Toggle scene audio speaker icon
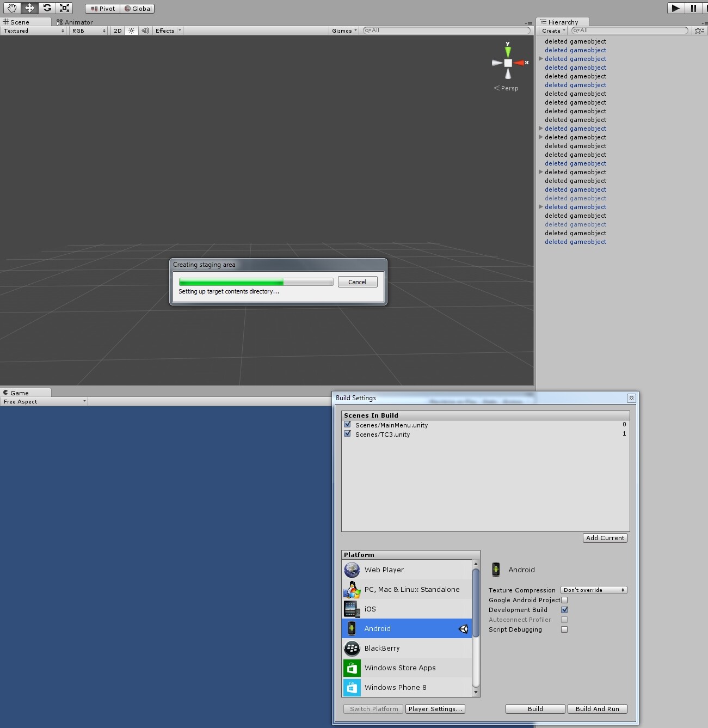 click(145, 31)
